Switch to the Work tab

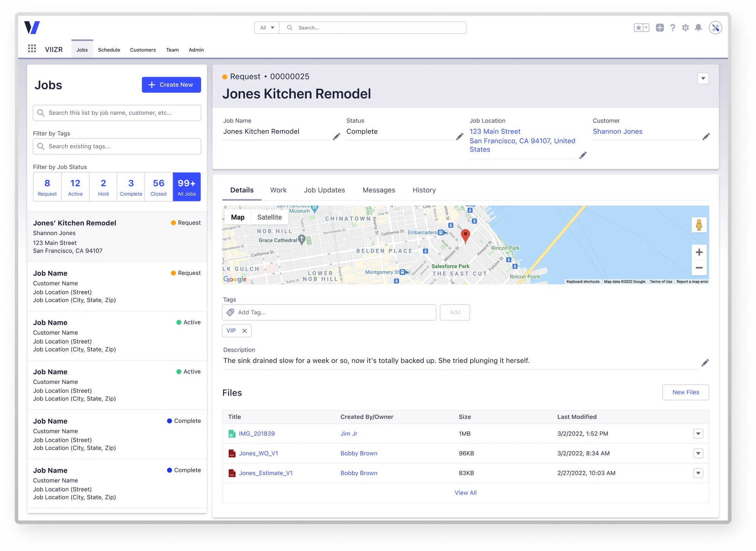point(278,190)
